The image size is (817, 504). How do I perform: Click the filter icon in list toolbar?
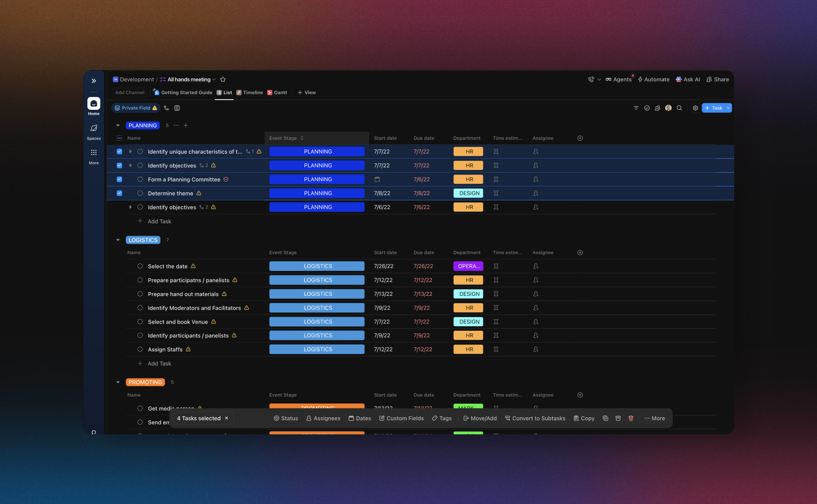pos(636,108)
